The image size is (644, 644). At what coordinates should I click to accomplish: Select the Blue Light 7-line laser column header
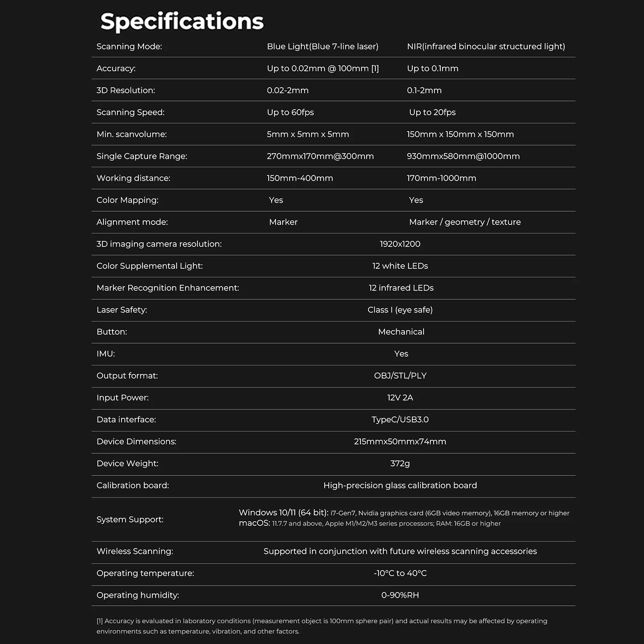323,47
